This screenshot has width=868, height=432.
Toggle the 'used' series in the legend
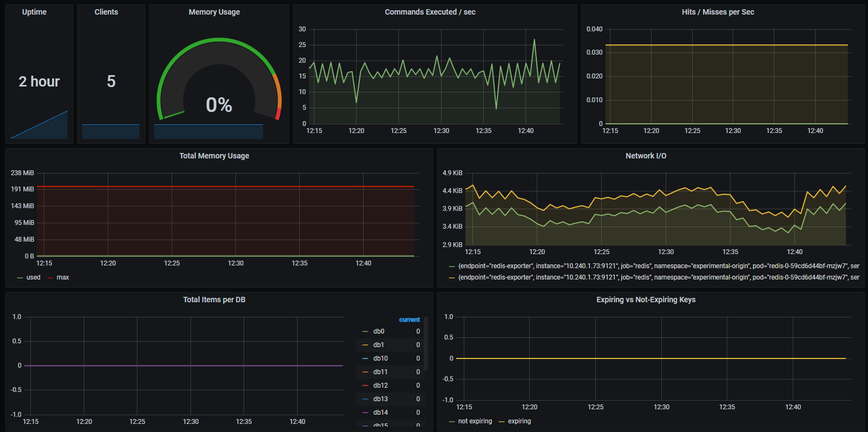click(x=33, y=277)
